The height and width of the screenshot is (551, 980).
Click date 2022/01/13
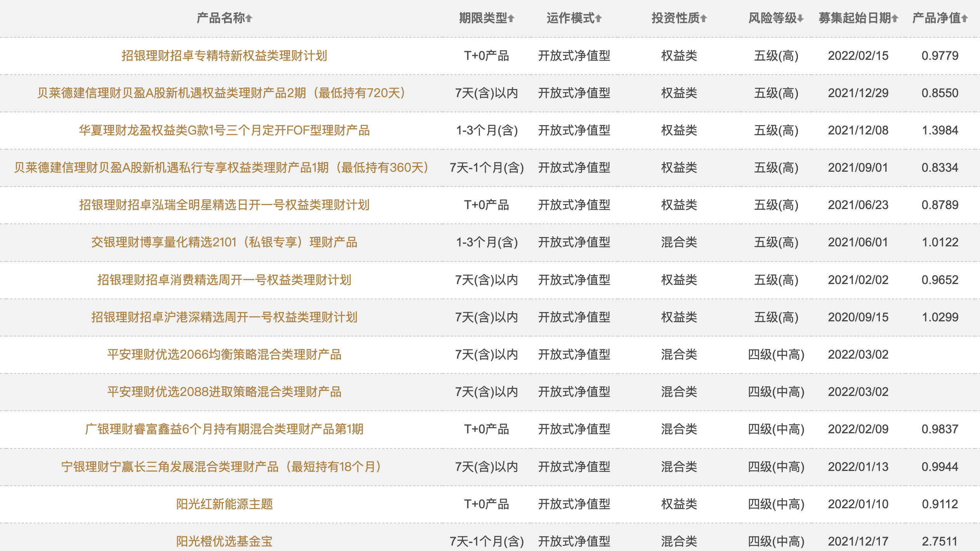coord(858,466)
